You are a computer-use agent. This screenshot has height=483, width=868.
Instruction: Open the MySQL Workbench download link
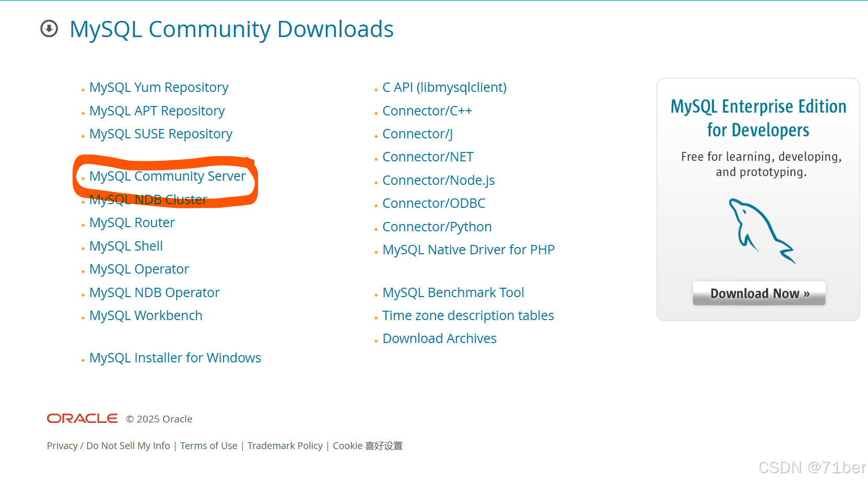pos(146,315)
